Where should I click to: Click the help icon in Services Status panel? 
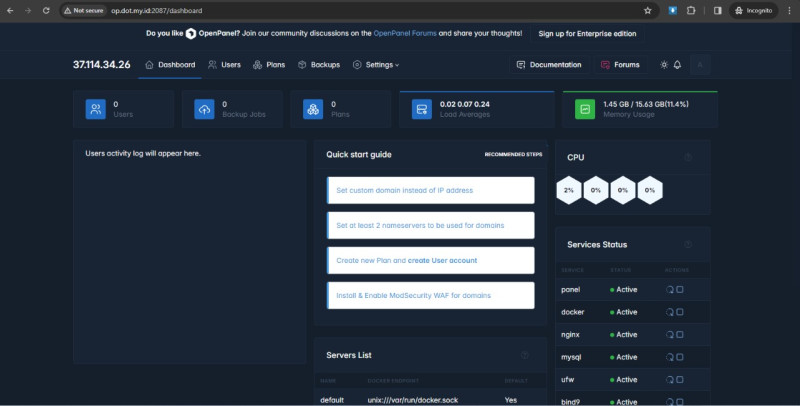(x=687, y=244)
